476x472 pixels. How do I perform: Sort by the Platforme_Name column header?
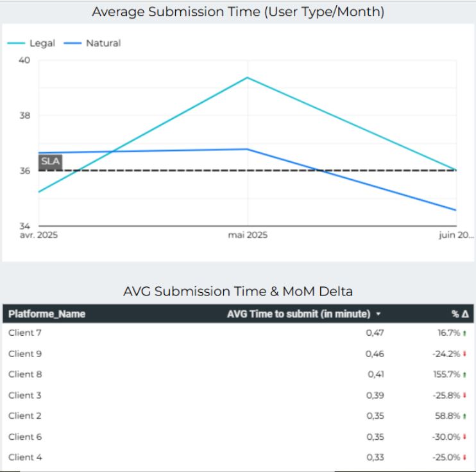[47, 314]
